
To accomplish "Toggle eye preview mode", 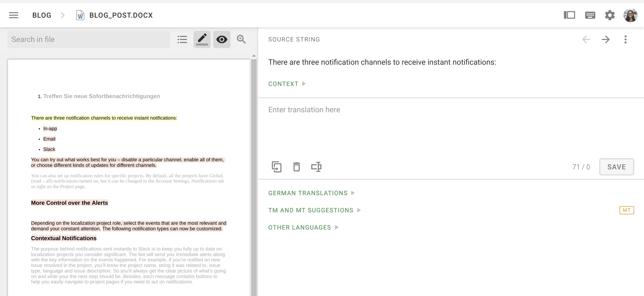I will (222, 39).
